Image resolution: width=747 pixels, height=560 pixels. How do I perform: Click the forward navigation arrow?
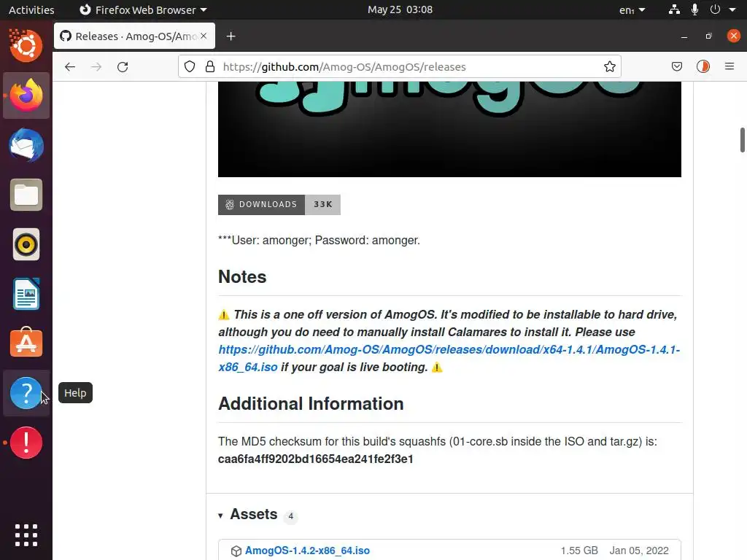click(x=96, y=66)
